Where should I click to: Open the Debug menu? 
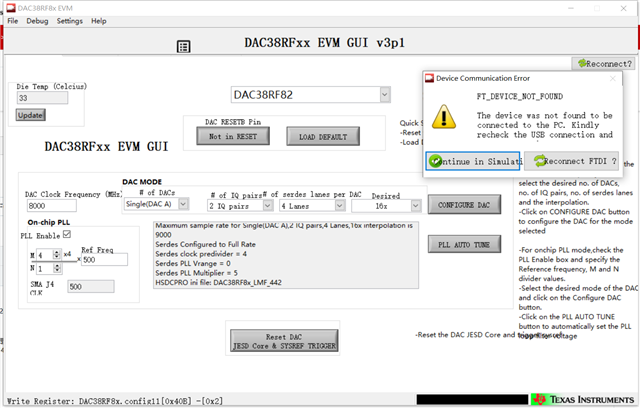point(37,21)
